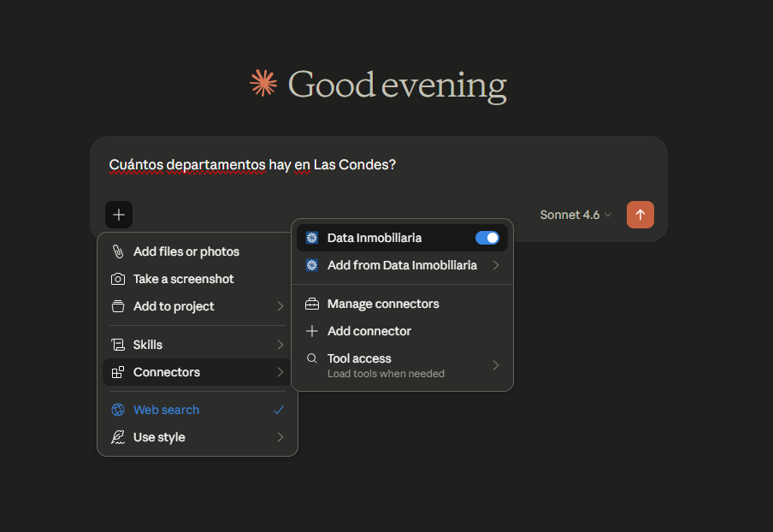Expand the Use style submenu chevron
The width and height of the screenshot is (773, 532).
point(280,437)
